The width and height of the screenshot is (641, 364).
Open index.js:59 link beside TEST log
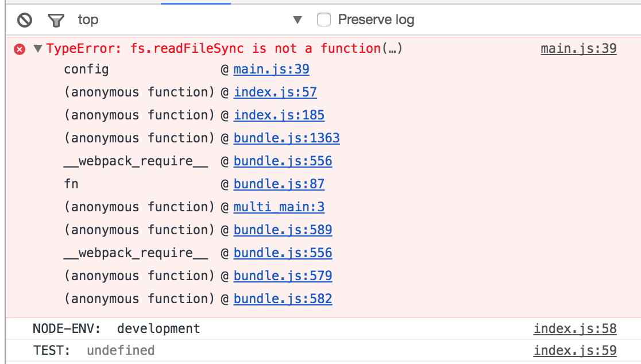tap(574, 350)
